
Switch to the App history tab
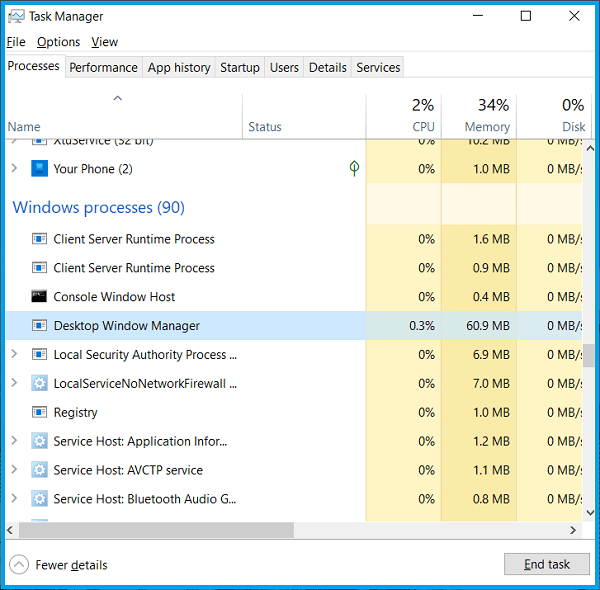179,67
